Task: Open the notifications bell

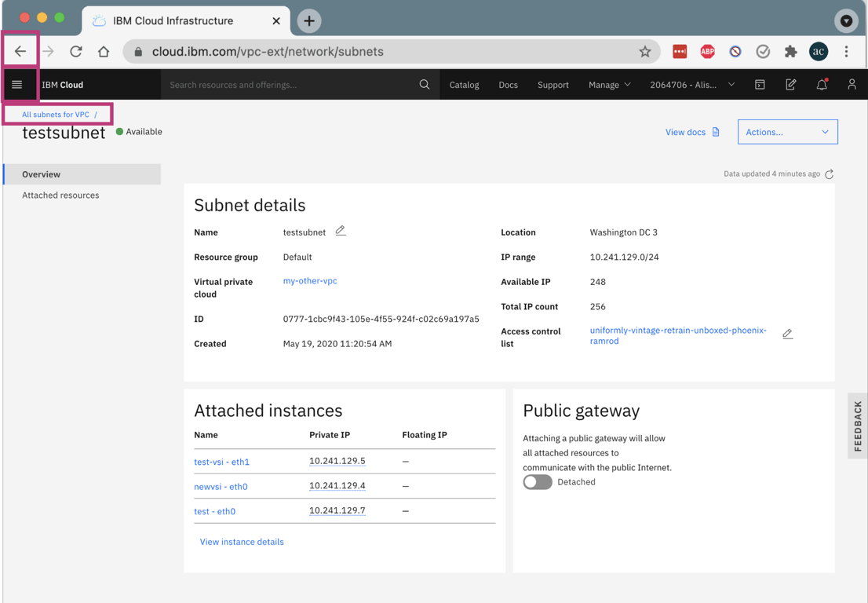Action: 822,85
